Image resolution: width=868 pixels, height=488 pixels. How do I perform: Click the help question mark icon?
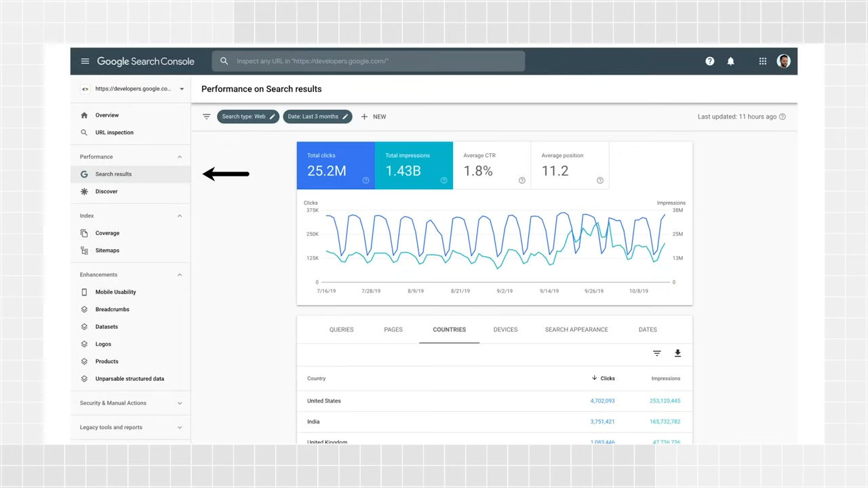pos(709,61)
